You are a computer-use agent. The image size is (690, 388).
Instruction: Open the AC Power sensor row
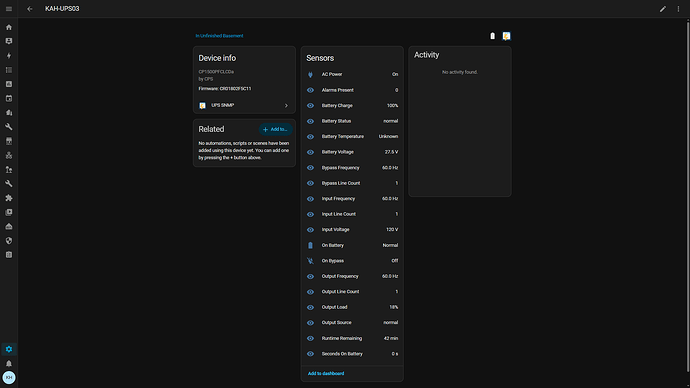(x=352, y=74)
